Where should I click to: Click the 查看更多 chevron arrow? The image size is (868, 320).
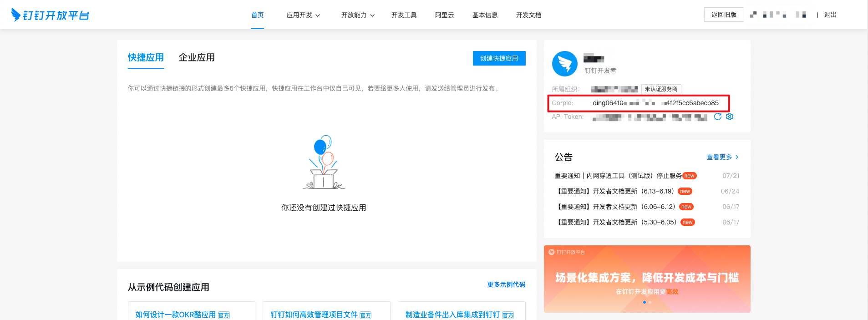pyautogui.click(x=737, y=157)
